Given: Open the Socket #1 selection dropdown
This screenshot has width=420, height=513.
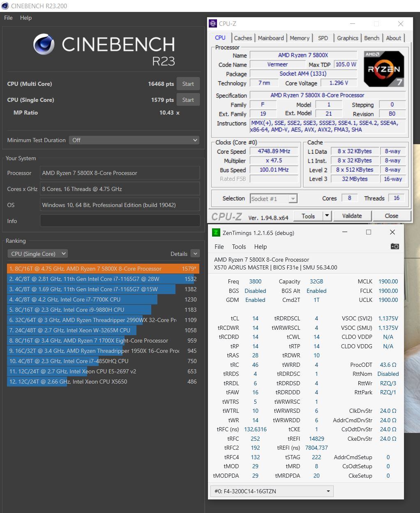Looking at the screenshot, I should point(273,199).
